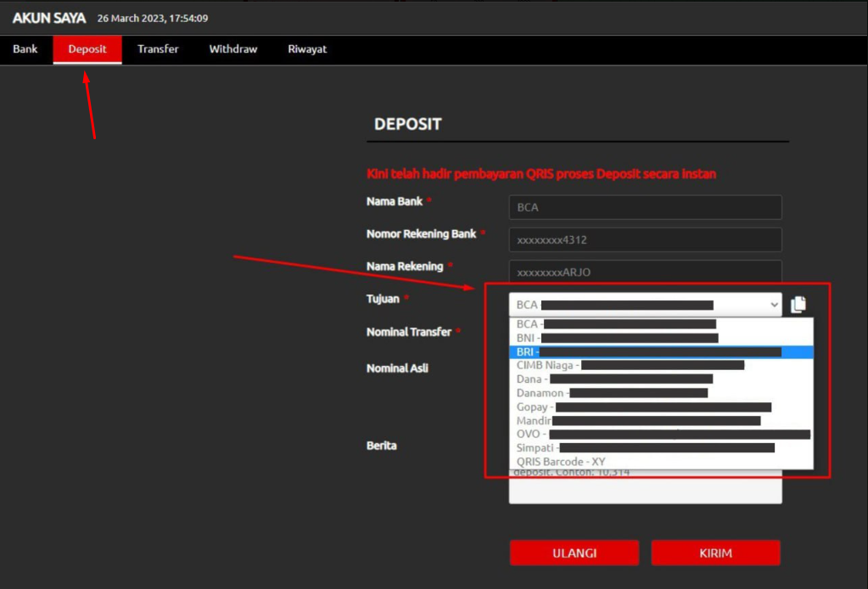Open the Riwayat history tab
Image resolution: width=868 pixels, height=589 pixels.
(x=307, y=49)
